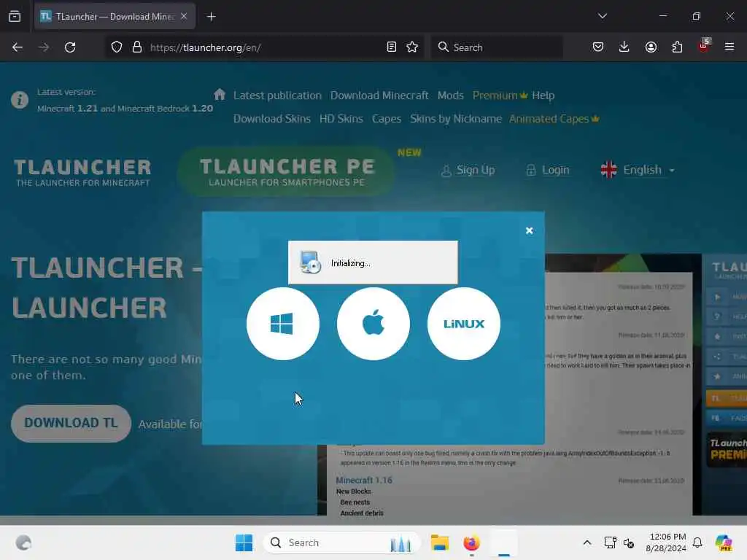View site security lock info

(x=137, y=47)
